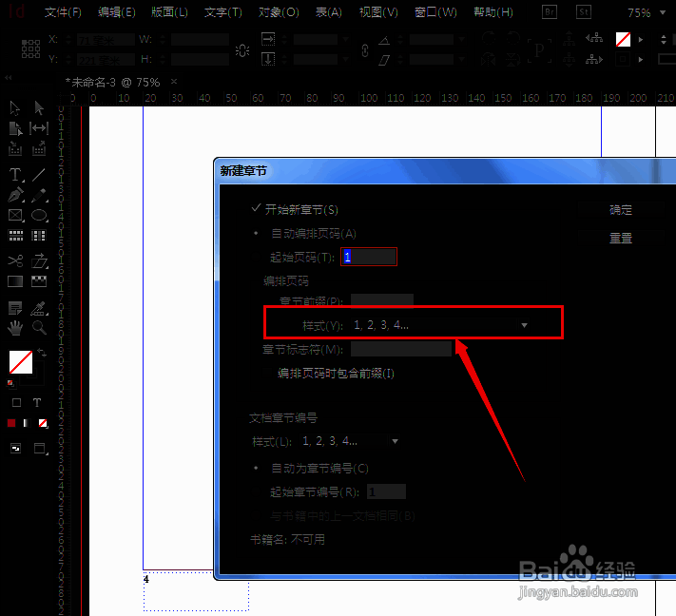
Task: Select 自动编排页码(A) radio option
Action: click(x=256, y=233)
